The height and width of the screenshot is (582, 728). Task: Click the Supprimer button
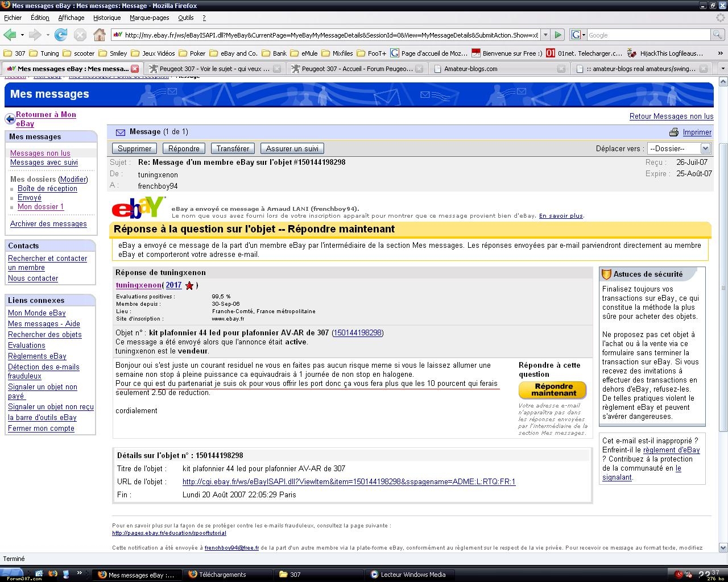pos(135,148)
